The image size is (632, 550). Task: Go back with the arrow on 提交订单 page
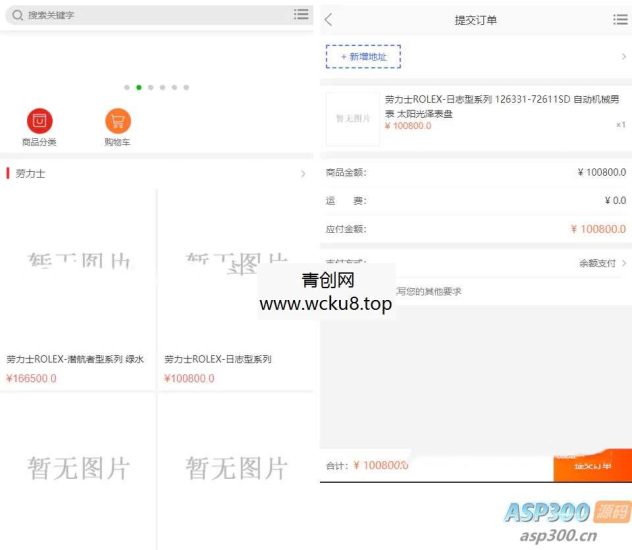coord(329,20)
